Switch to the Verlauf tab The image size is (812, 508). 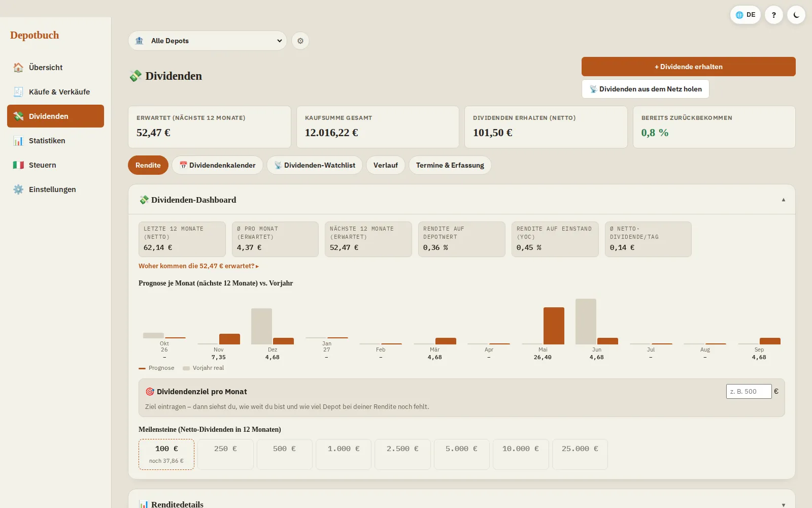386,165
